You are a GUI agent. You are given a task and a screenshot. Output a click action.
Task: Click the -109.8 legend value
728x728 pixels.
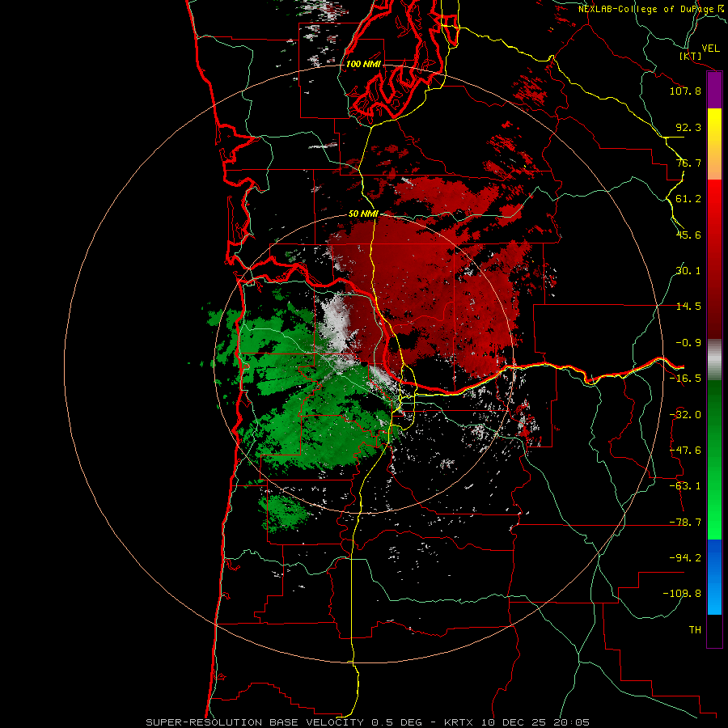[x=682, y=594]
